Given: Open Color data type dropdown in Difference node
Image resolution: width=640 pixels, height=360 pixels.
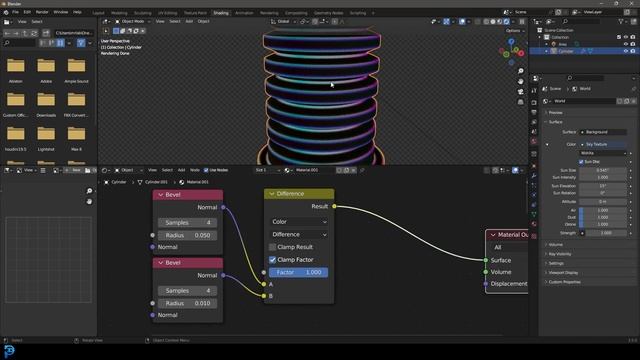Looking at the screenshot, I should click(299, 222).
